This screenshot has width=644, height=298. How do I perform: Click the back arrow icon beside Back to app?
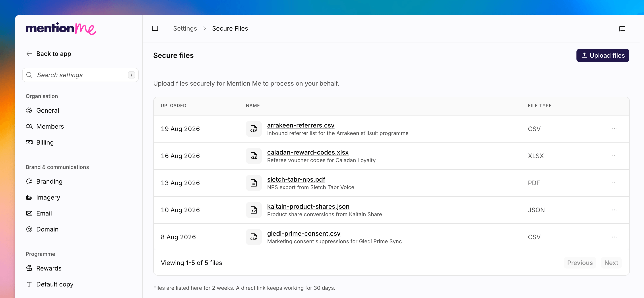point(29,54)
